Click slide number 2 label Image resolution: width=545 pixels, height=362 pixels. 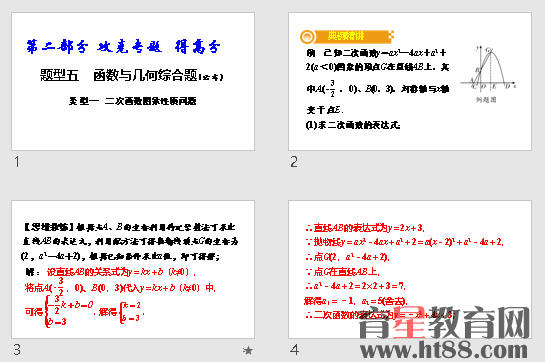[294, 162]
